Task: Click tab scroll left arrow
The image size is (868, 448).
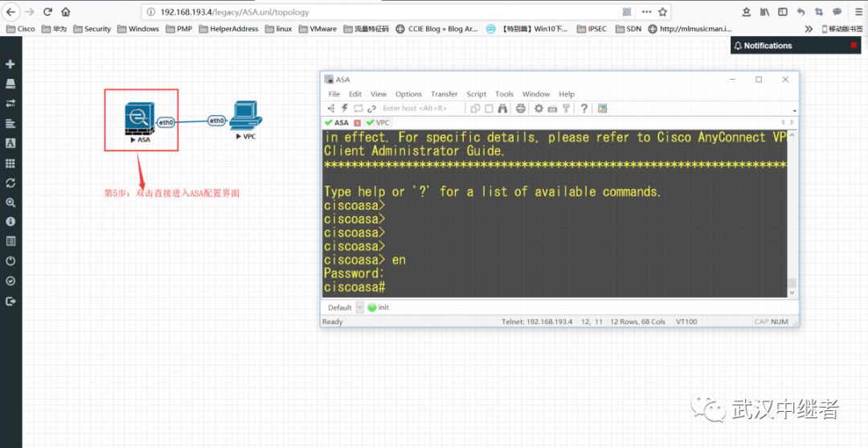Action: pyautogui.click(x=783, y=122)
